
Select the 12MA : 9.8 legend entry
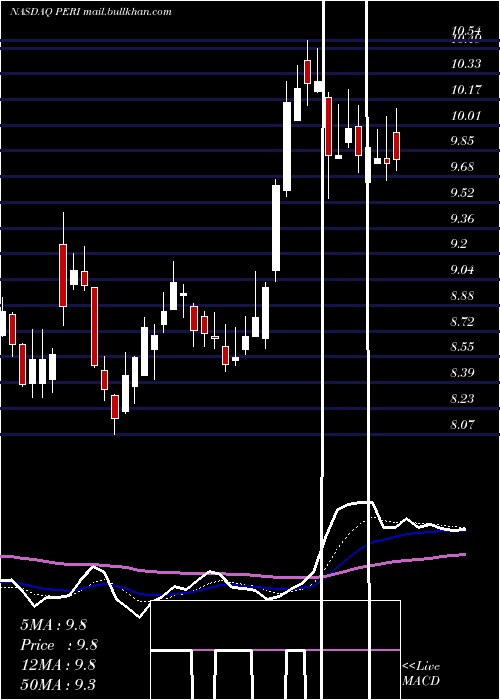58,664
